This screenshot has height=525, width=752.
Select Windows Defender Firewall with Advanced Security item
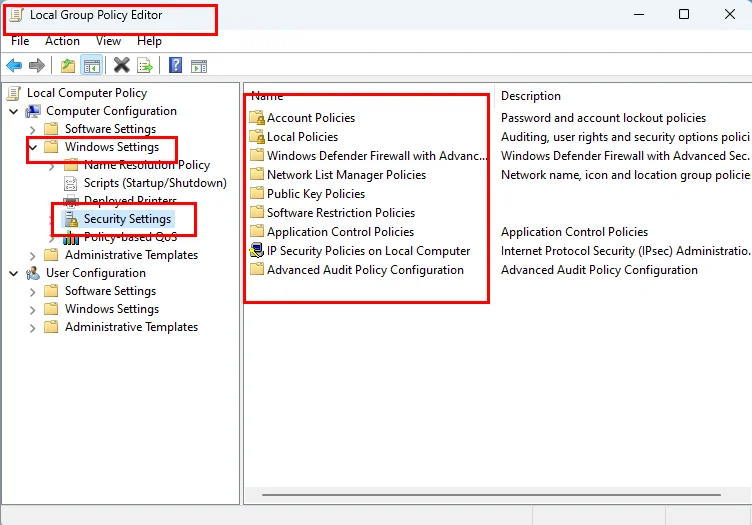point(377,156)
